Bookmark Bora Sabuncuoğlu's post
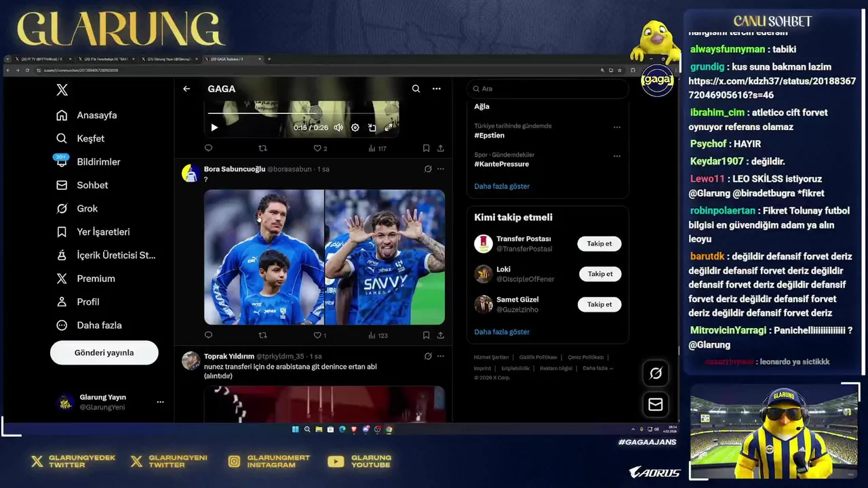Viewport: 868px width, 488px height. (426, 335)
